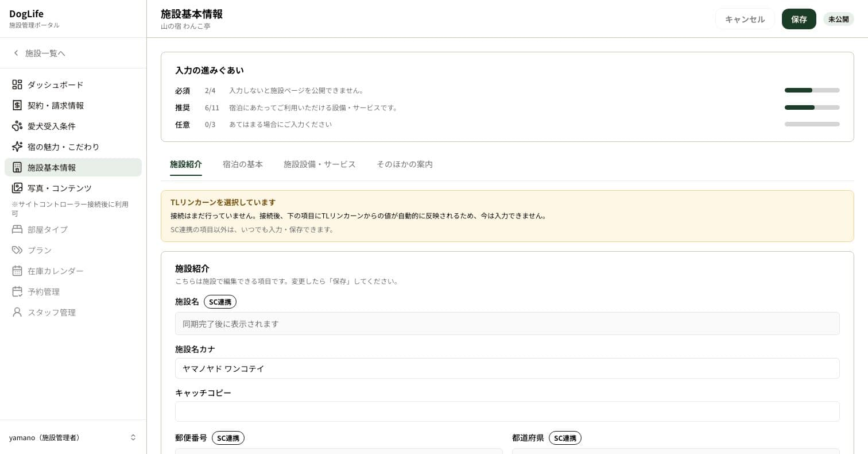Switch to the 施設設備・サービス tab
The image size is (868, 454).
(320, 164)
